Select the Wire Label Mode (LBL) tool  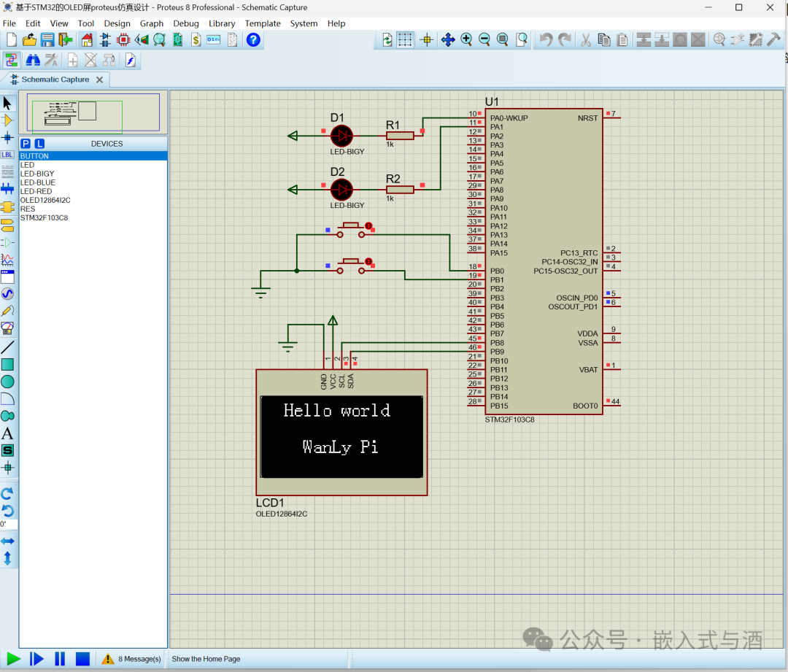pyautogui.click(x=9, y=154)
